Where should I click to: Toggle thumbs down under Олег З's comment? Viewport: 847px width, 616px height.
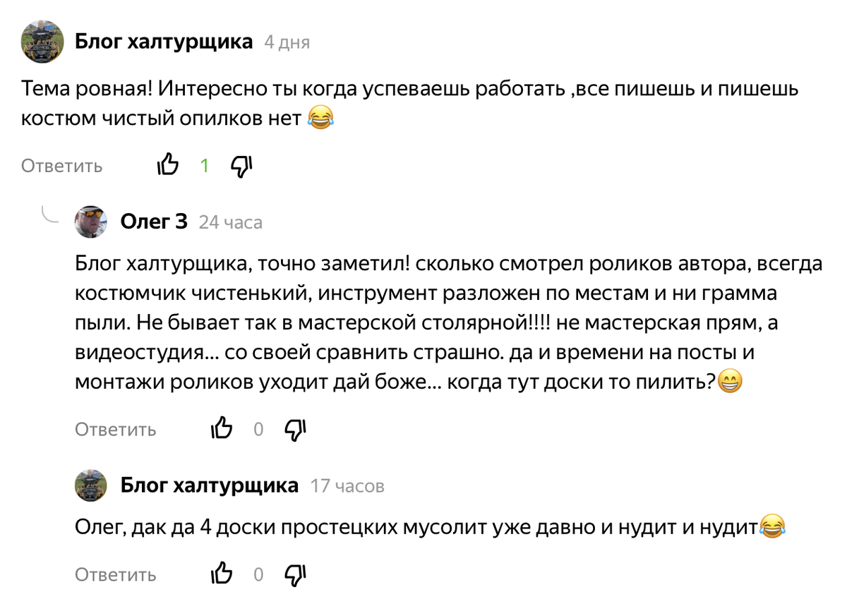(295, 428)
